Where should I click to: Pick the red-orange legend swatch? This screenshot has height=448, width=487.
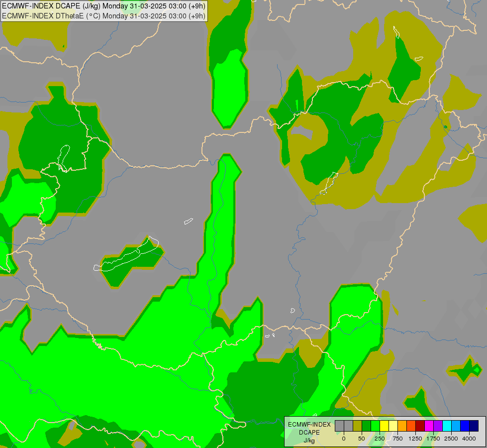point(411,426)
